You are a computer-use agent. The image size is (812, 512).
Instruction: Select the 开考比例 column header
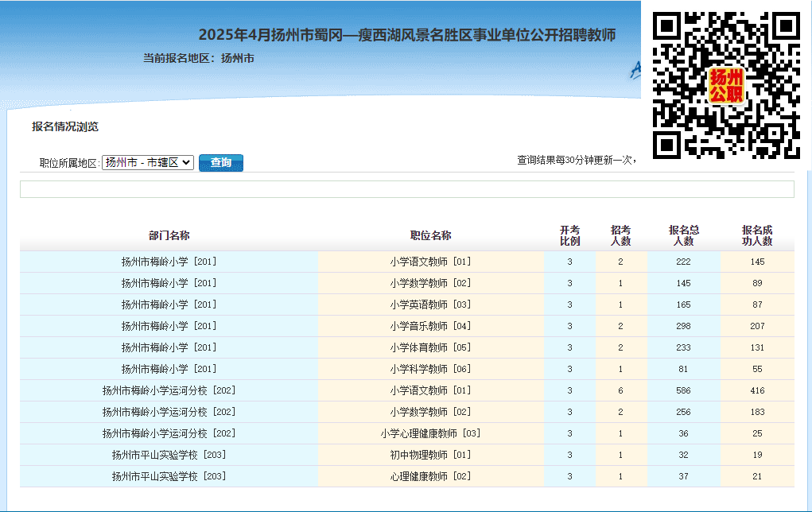click(569, 235)
